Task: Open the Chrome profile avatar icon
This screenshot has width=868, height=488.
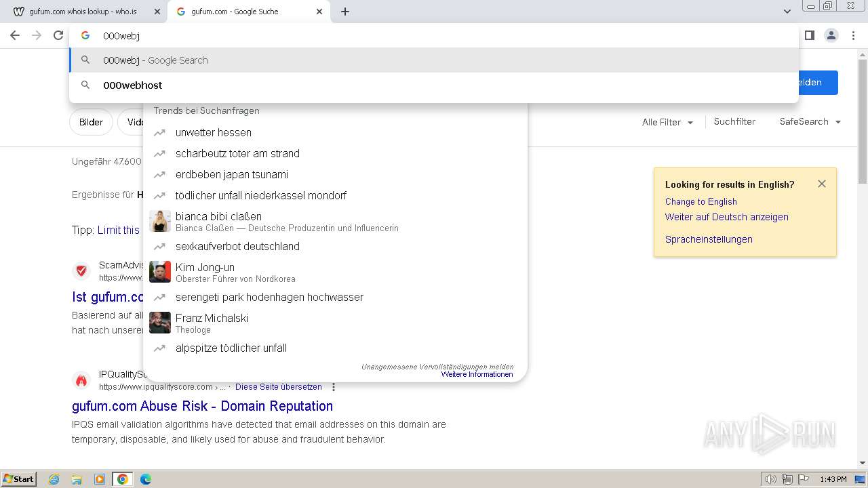Action: point(831,35)
